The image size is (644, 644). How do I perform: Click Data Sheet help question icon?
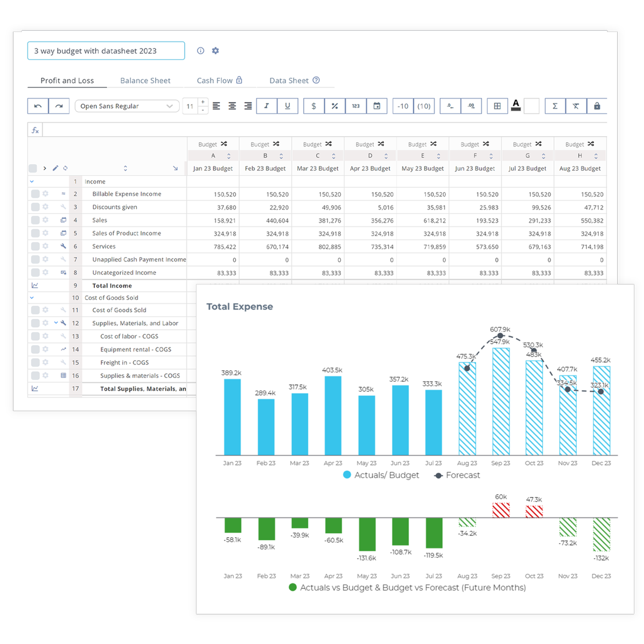coord(316,80)
